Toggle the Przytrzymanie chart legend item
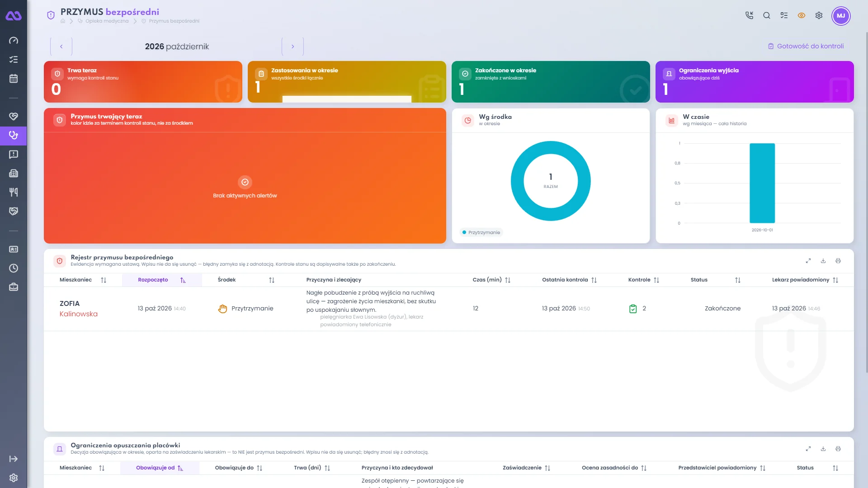Screen dimensions: 868x488 click(x=481, y=232)
